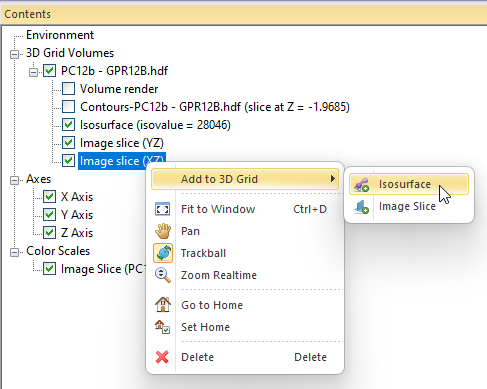The image size is (487, 389).
Task: Click the Zoom Realtime magnifier icon
Action: pos(163,275)
